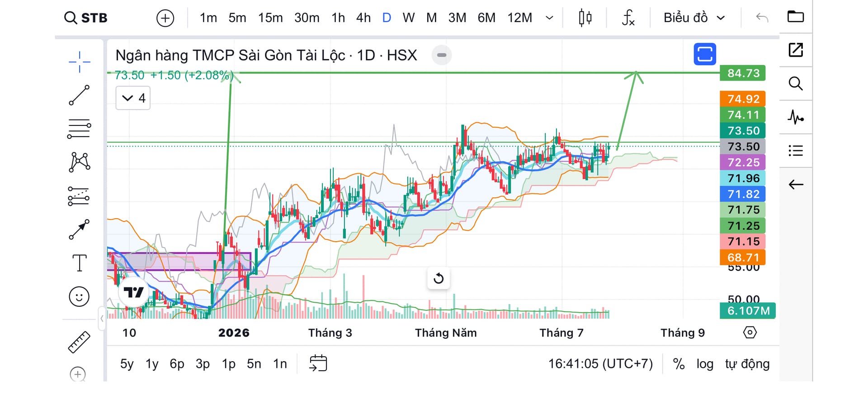Set the range to 6p
The width and height of the screenshot is (868, 401).
coord(177,364)
